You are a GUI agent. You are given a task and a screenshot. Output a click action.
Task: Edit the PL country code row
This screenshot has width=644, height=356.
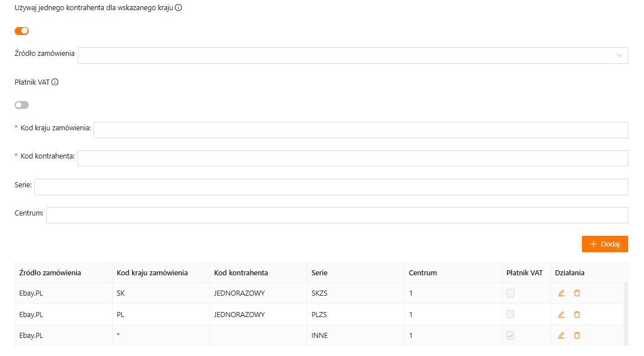point(561,314)
